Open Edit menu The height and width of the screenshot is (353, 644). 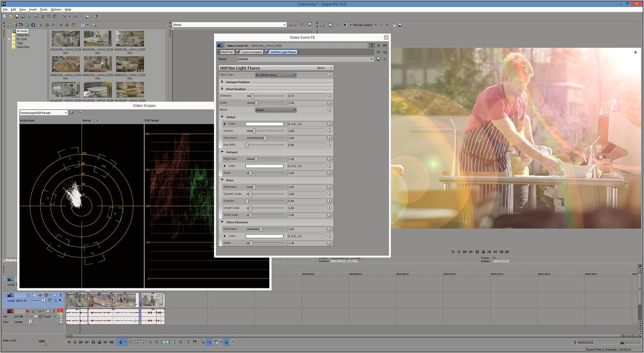13,9
